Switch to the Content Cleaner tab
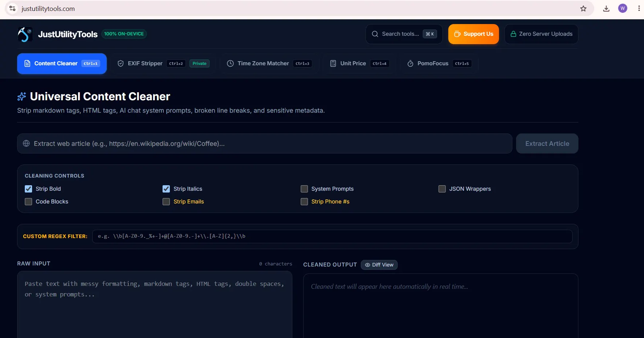The height and width of the screenshot is (338, 644). point(62,63)
